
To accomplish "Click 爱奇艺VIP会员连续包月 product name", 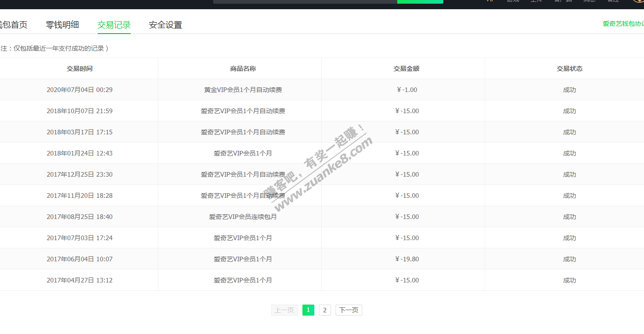I will pyautogui.click(x=243, y=217).
